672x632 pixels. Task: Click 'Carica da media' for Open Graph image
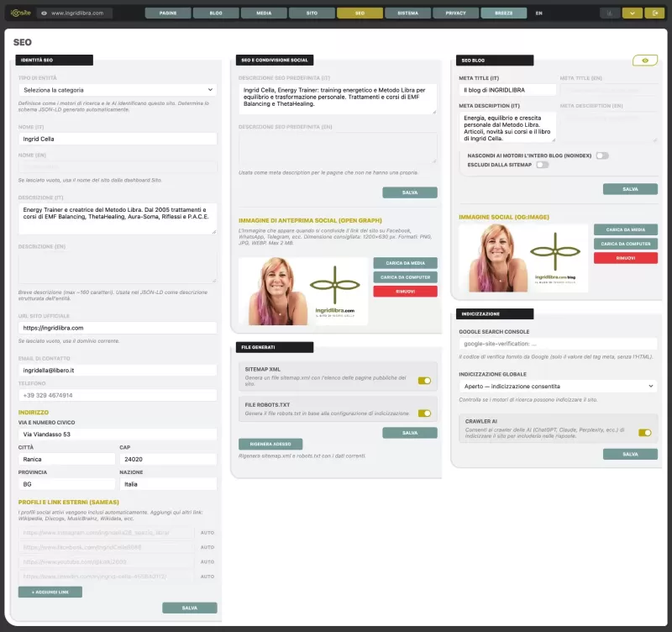point(405,263)
